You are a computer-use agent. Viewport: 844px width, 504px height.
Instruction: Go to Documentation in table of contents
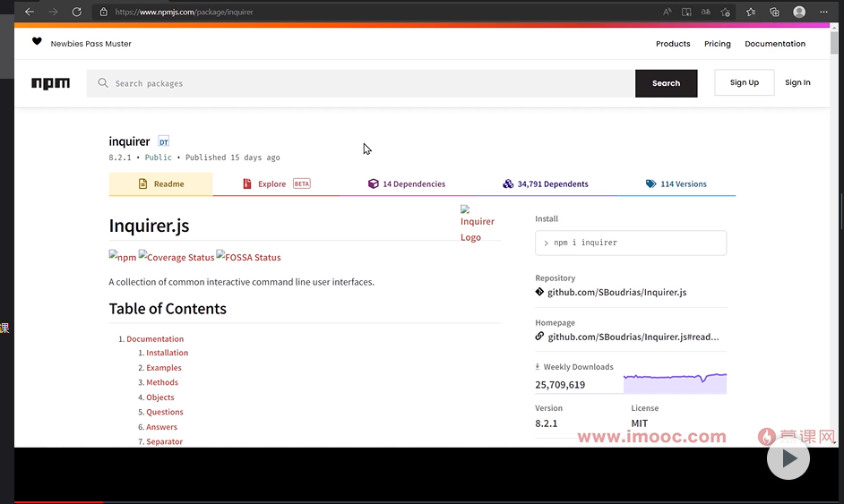click(155, 339)
